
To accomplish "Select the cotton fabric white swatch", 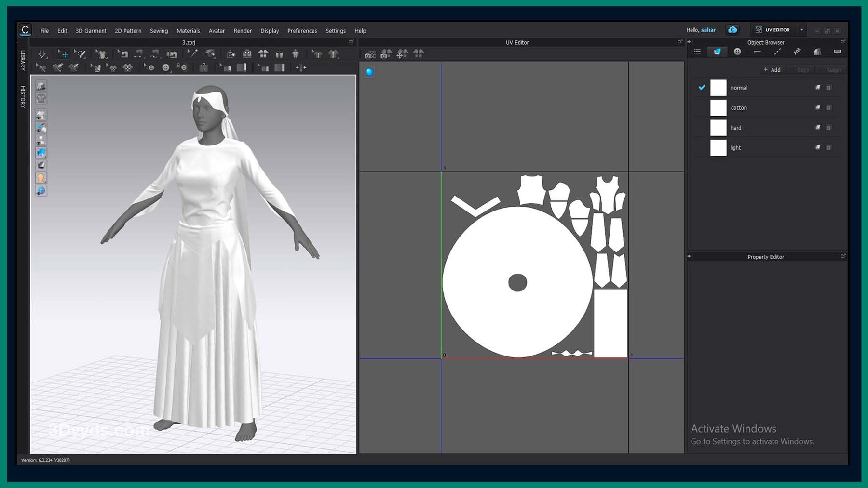I will click(718, 108).
